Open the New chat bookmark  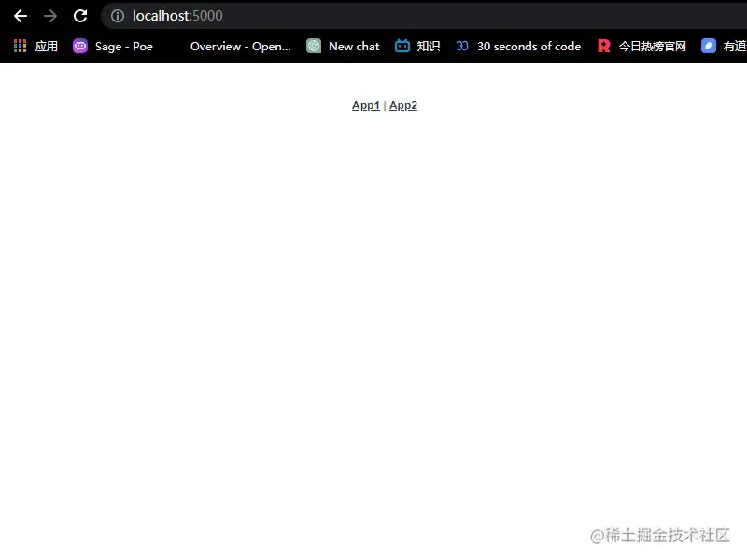coord(354,46)
